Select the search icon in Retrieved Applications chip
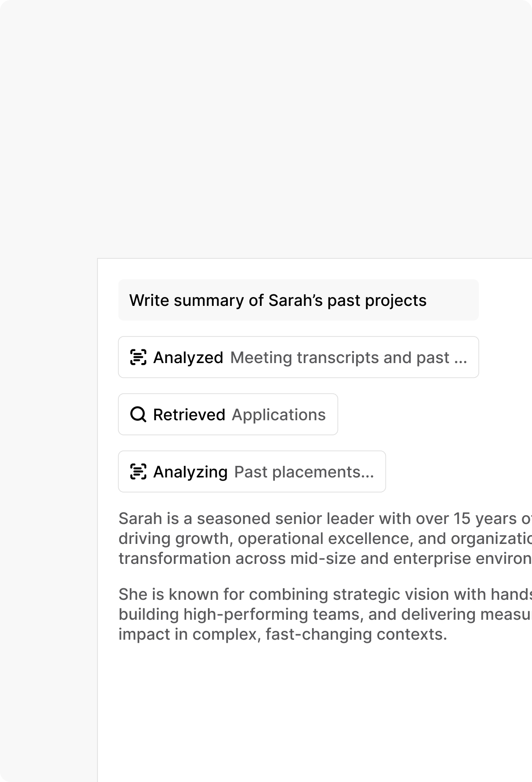Screen dimensions: 532x782 click(138, 414)
